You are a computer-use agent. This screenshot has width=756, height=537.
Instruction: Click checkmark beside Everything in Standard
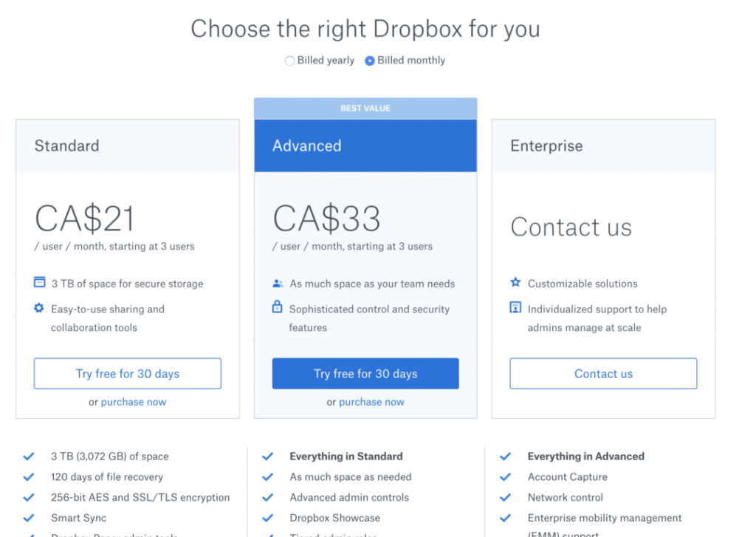pyautogui.click(x=267, y=456)
